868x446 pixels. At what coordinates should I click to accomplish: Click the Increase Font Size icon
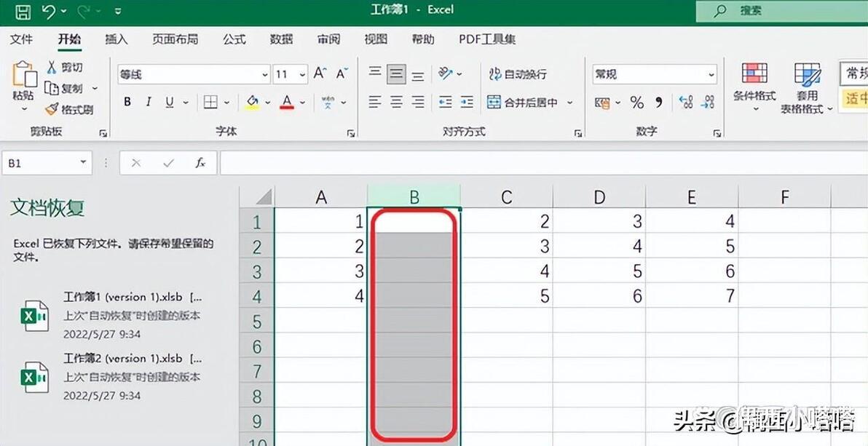[320, 73]
